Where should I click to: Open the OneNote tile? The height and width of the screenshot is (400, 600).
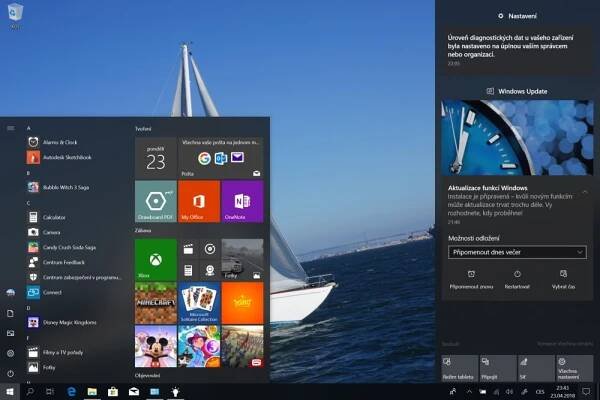pyautogui.click(x=242, y=201)
